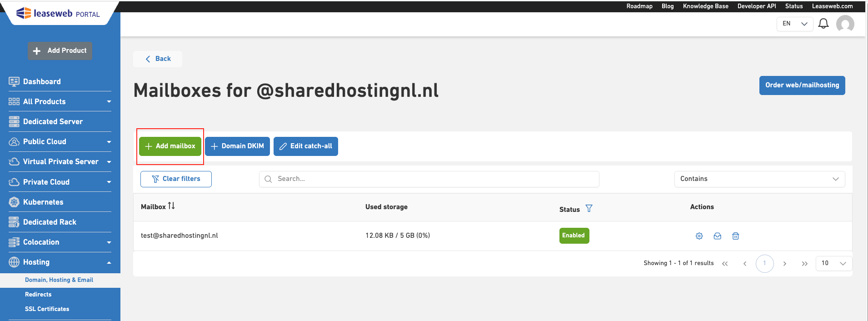The height and width of the screenshot is (321, 868).
Task: Click the Edit catch-all button
Action: click(x=306, y=146)
